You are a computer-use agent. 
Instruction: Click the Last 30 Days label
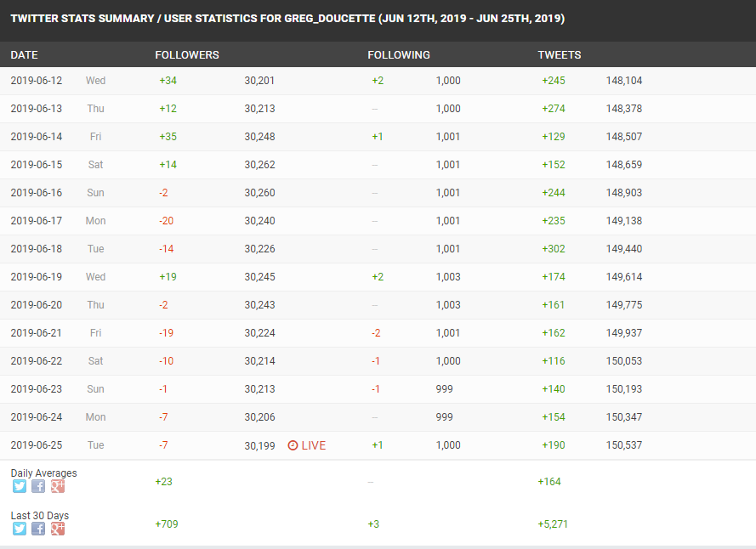point(39,516)
